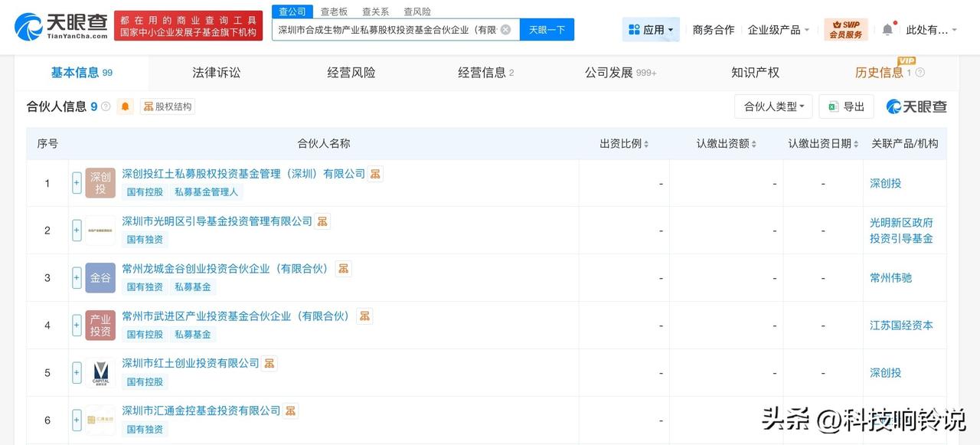Select the 查公司 search mode tab

(292, 11)
